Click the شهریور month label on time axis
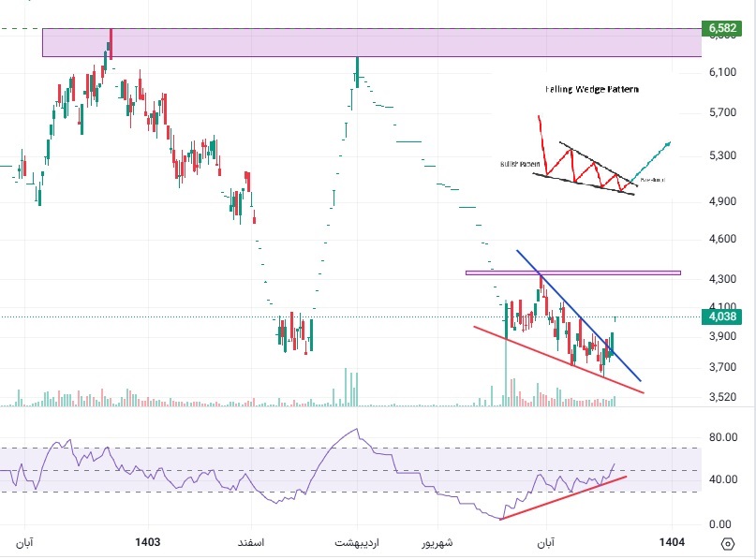The image size is (756, 559). click(435, 542)
